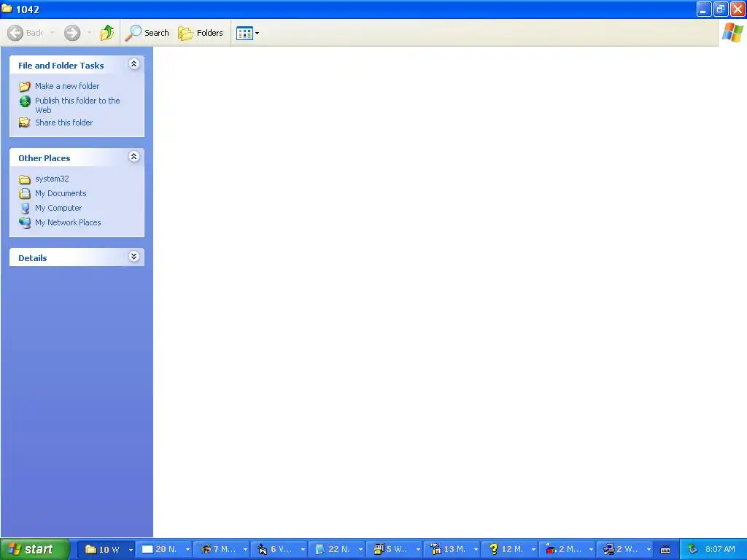Open My Computer link

(58, 208)
